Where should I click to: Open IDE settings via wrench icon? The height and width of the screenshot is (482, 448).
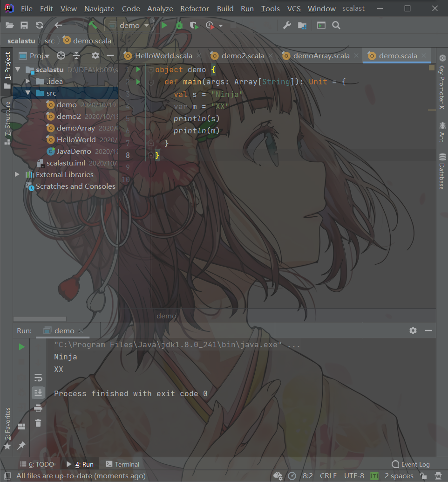286,26
